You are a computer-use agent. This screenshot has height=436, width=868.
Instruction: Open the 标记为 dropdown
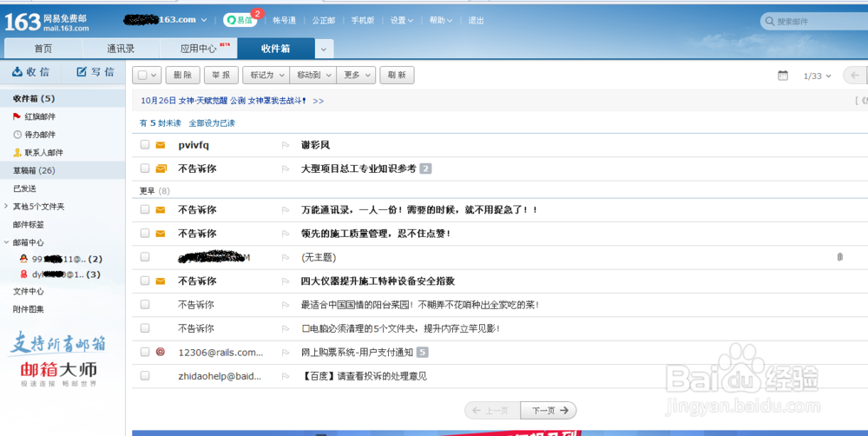[266, 76]
